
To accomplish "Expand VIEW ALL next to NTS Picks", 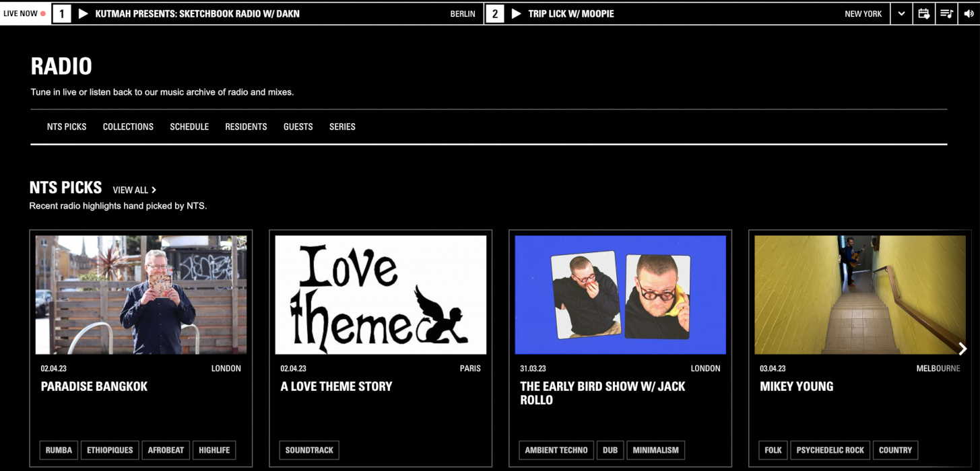I will [133, 190].
